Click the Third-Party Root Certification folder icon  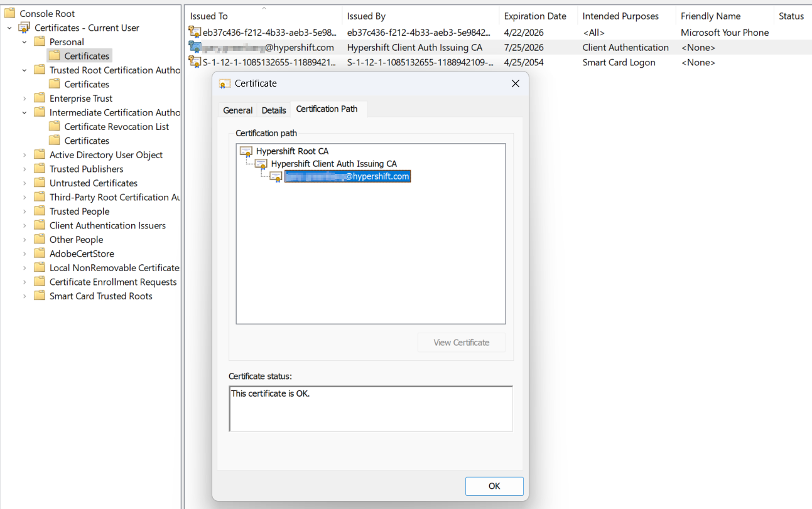(x=40, y=197)
